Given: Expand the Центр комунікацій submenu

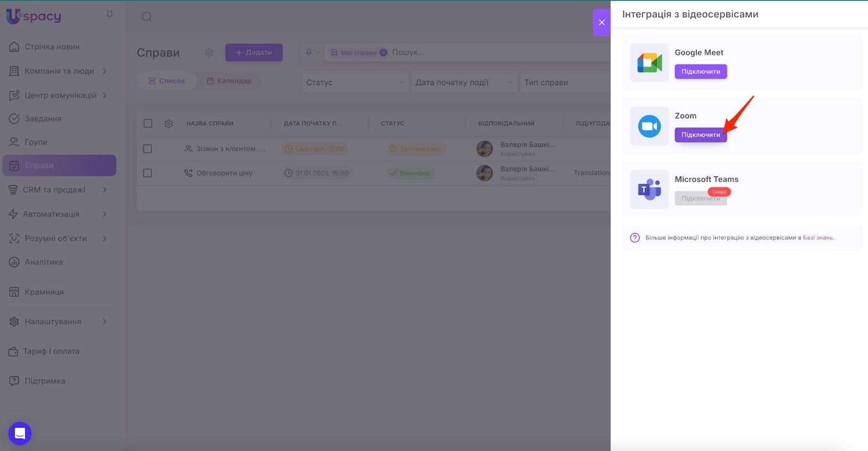Looking at the screenshot, I should click(x=105, y=96).
